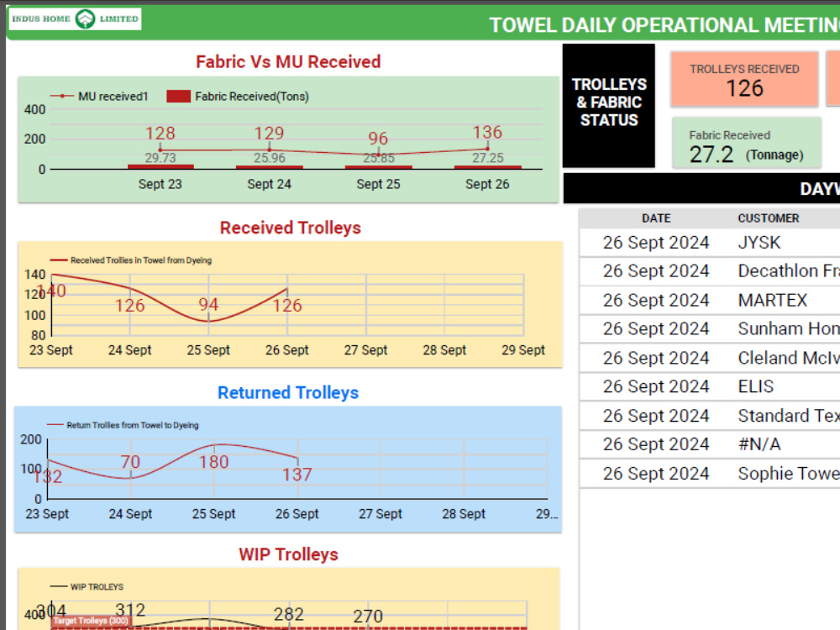Click the Trolleys & Fabric Status black box
Viewport: 840px width, 630px height.
coord(608,106)
